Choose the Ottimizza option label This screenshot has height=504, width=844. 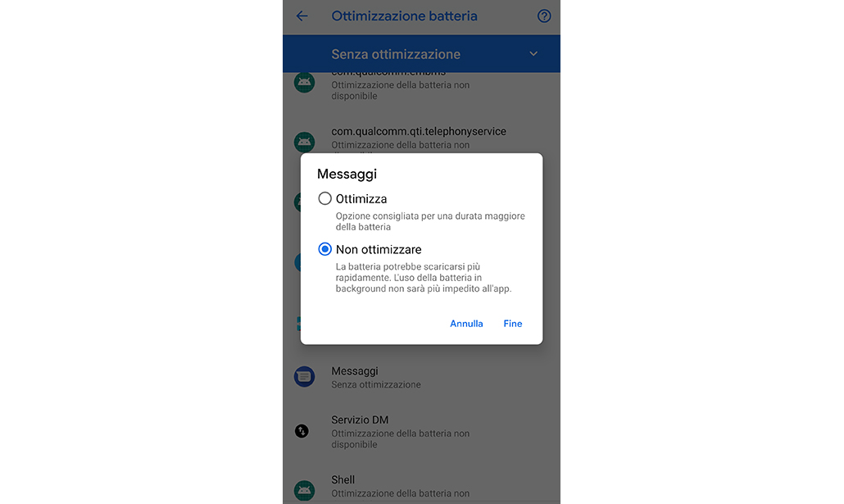(361, 198)
